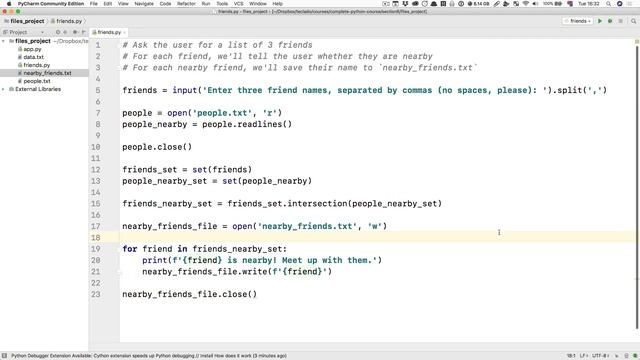Open the Navigate menu
This screenshot has width=640, height=360.
click(x=144, y=4)
